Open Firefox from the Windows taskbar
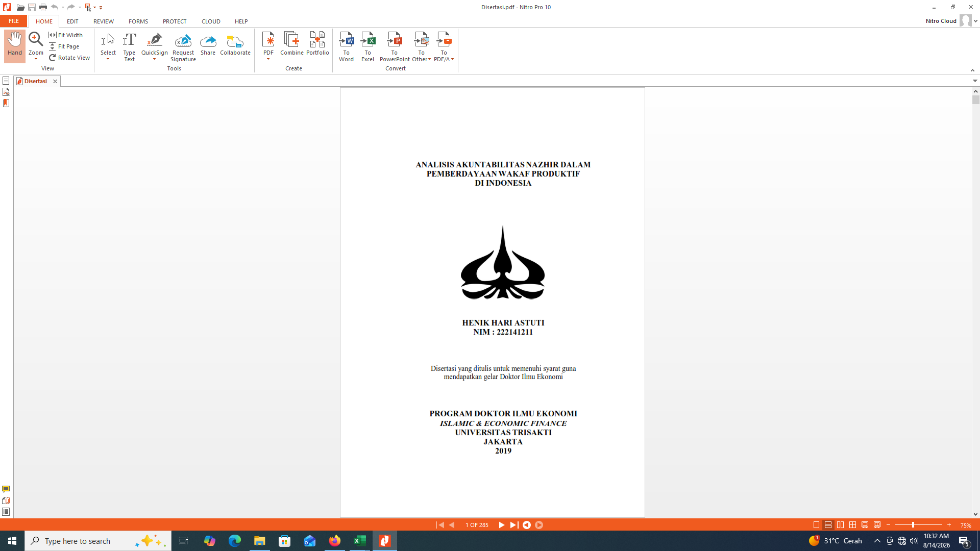 pyautogui.click(x=335, y=541)
